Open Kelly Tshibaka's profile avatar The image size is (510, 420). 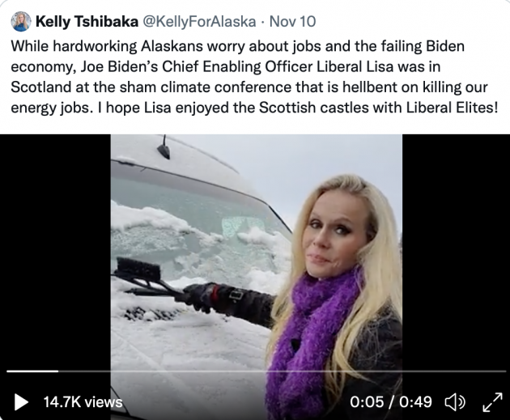22,22
